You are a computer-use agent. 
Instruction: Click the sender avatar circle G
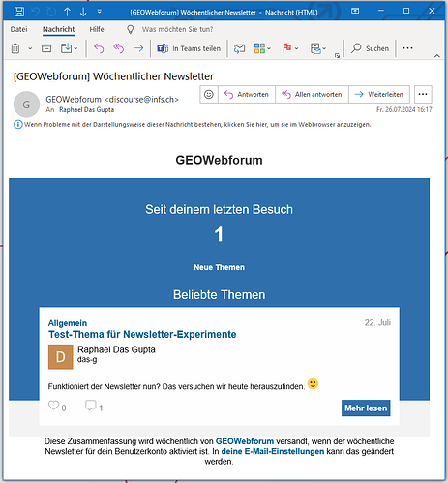(26, 105)
